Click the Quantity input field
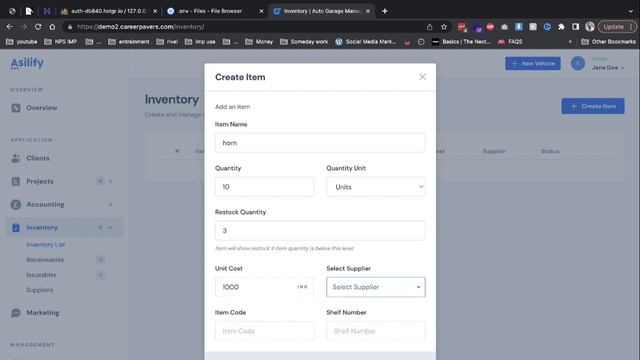Image resolution: width=640 pixels, height=360 pixels. [264, 187]
